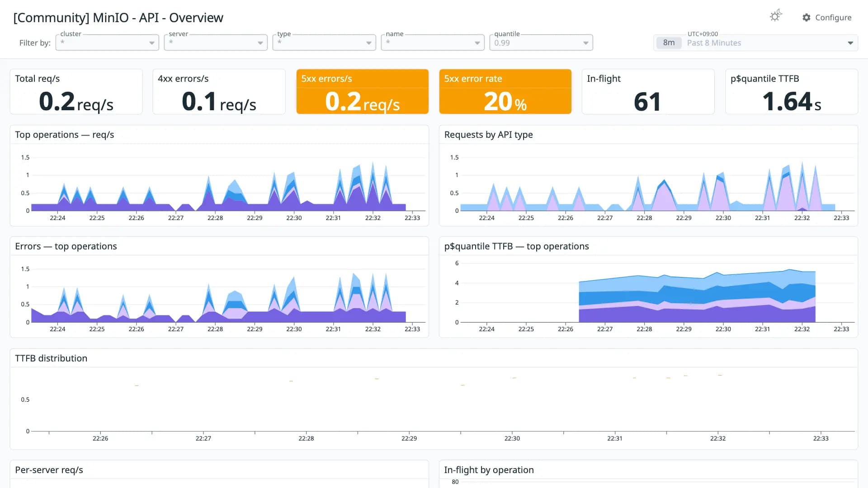
Task: Open the Past 8 Minutes time selector
Action: click(x=755, y=43)
